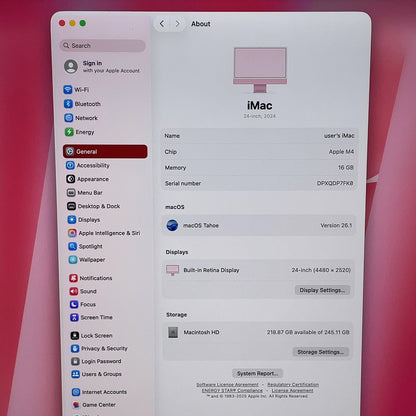Image resolution: width=416 pixels, height=416 pixels.
Task: Select General in the sidebar
Action: (105, 151)
